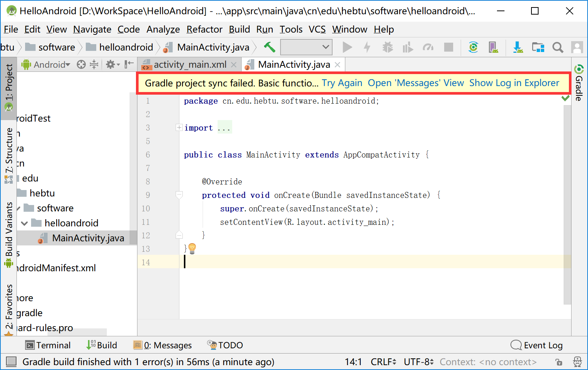Screen dimensions: 588x370
Task: Click fold end marker at line 12
Action: click(x=179, y=235)
